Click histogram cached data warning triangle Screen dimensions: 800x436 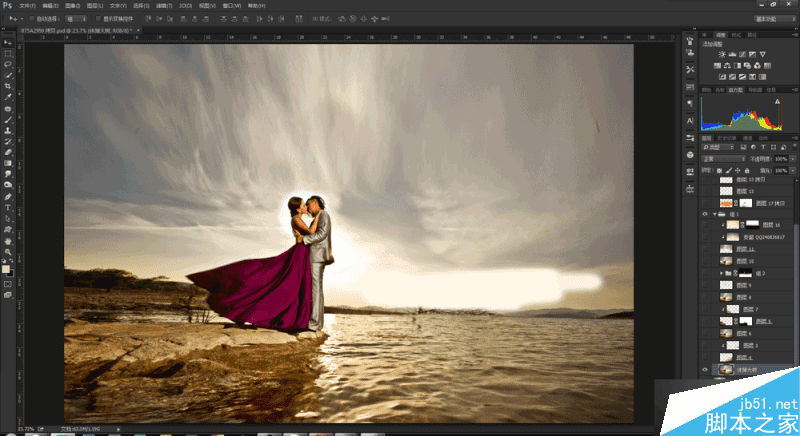pos(778,101)
